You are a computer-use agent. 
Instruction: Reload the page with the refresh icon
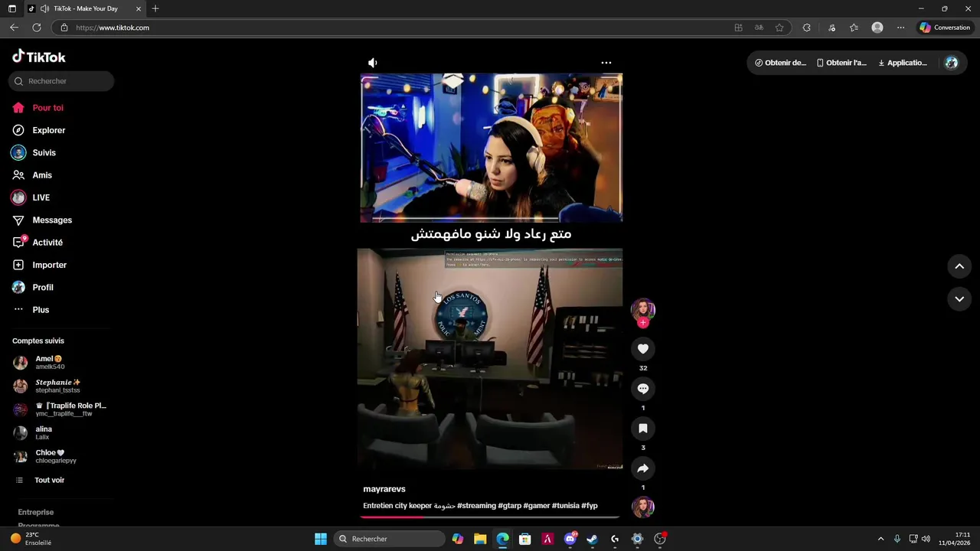point(37,28)
